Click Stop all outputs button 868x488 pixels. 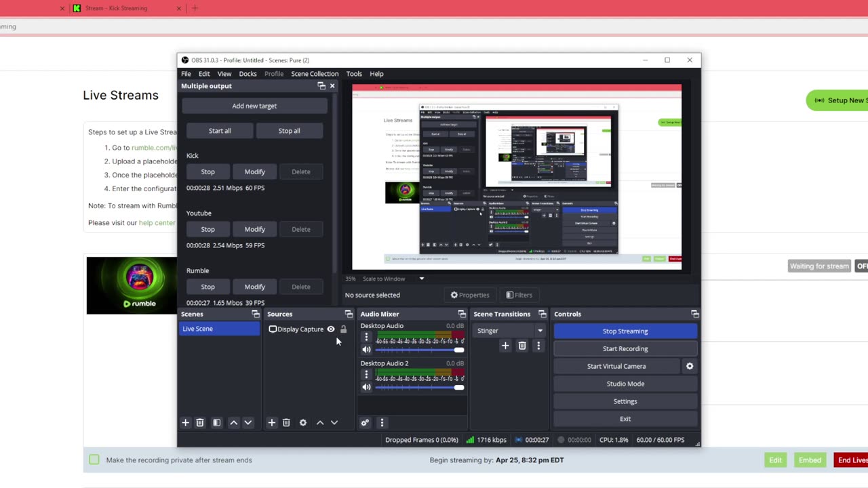tap(289, 131)
